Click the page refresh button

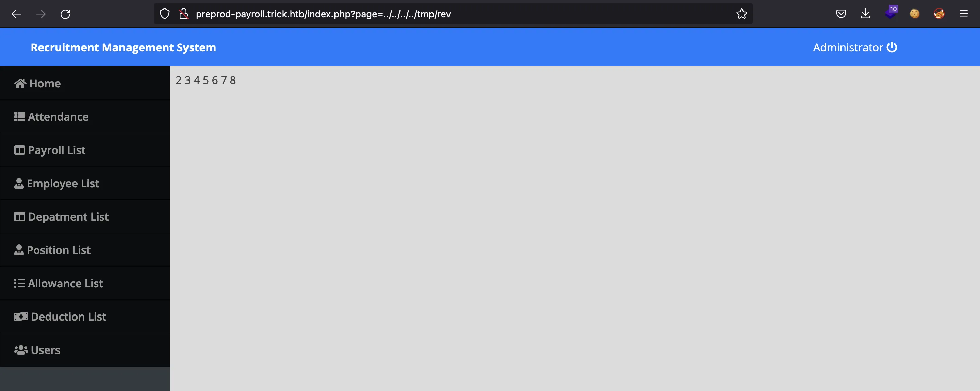pos(66,14)
